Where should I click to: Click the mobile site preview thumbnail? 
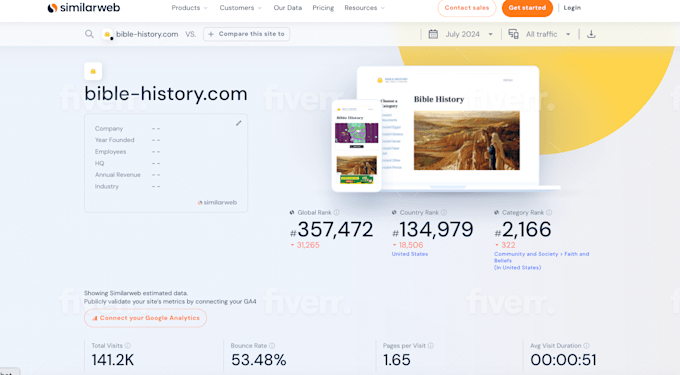(356, 145)
